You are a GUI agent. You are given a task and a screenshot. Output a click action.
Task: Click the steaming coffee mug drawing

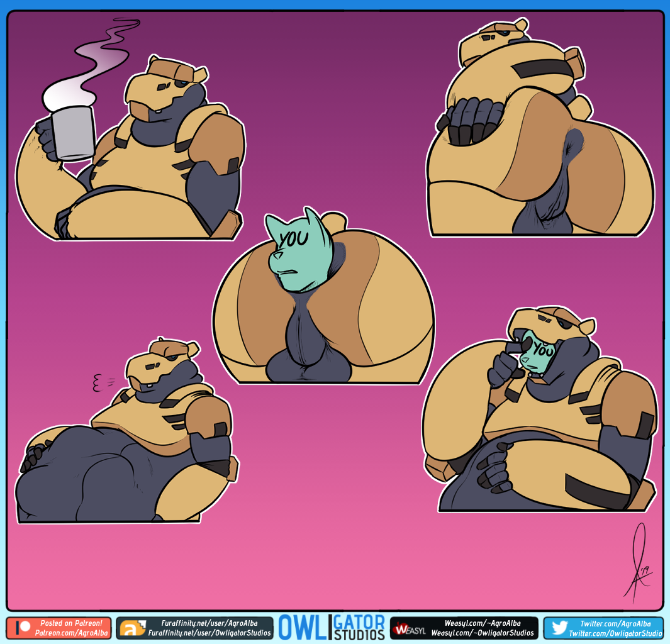74,133
